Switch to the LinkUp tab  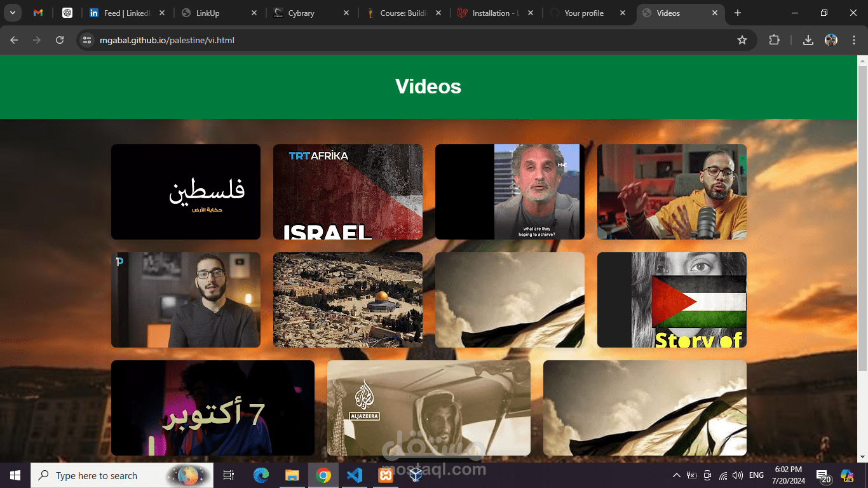pyautogui.click(x=219, y=13)
